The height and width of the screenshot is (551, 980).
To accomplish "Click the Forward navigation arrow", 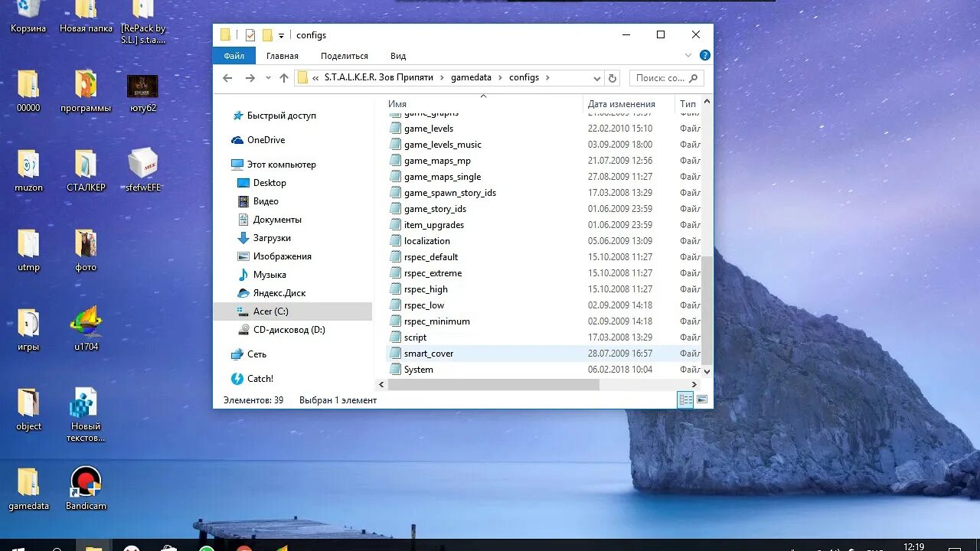I will pos(250,78).
